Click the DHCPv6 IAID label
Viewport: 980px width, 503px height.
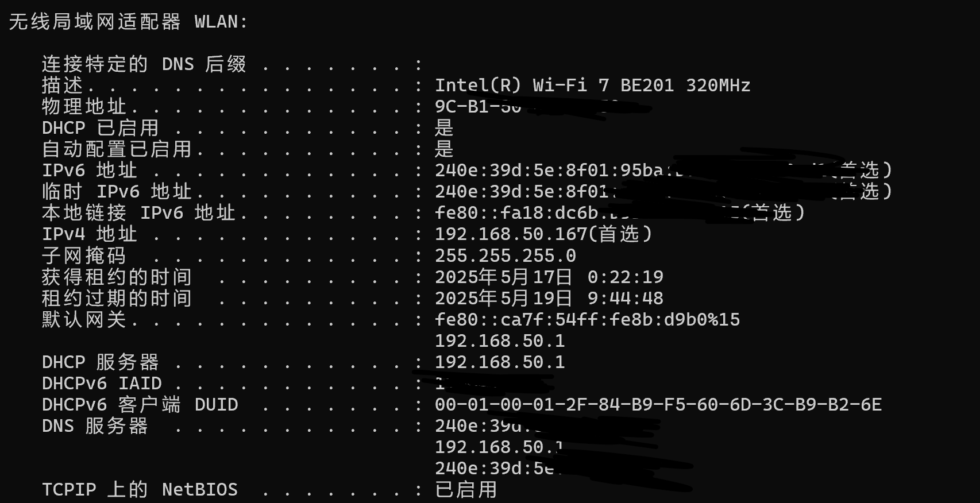coord(102,384)
